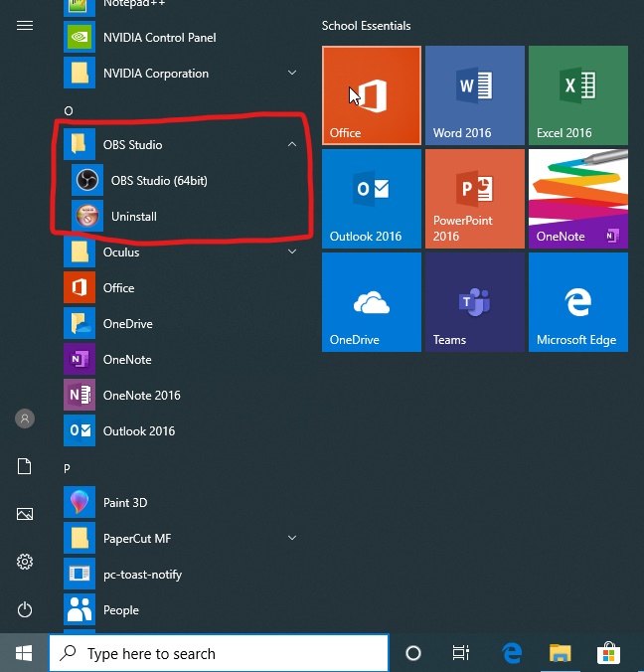The height and width of the screenshot is (672, 644).
Task: Open the Microsoft Edge tile
Action: tap(578, 302)
